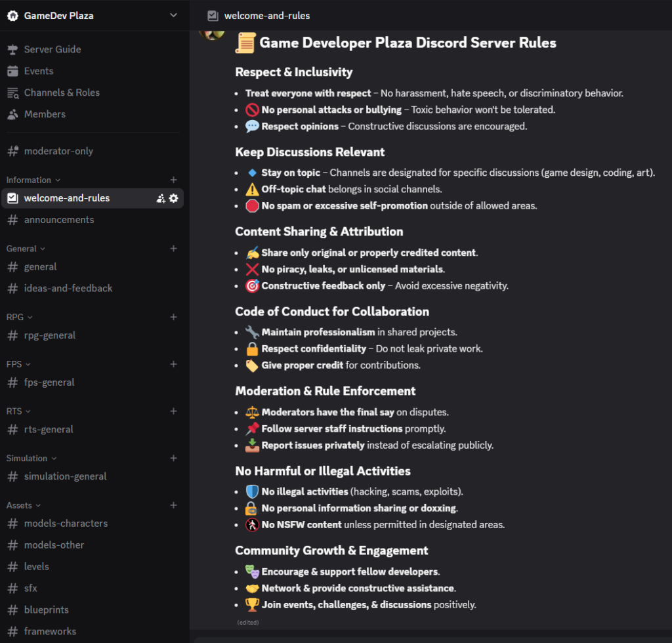
Task: Open the models-characters channel
Action: click(93, 524)
